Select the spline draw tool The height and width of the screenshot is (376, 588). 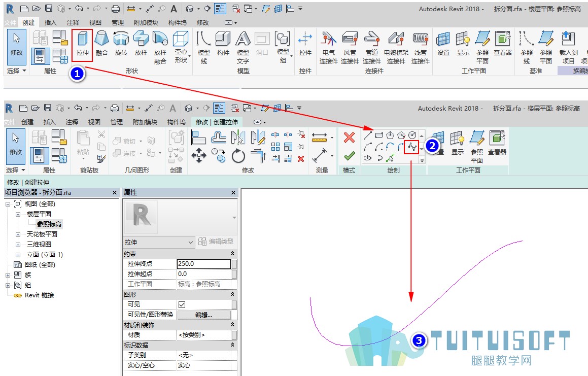point(412,147)
